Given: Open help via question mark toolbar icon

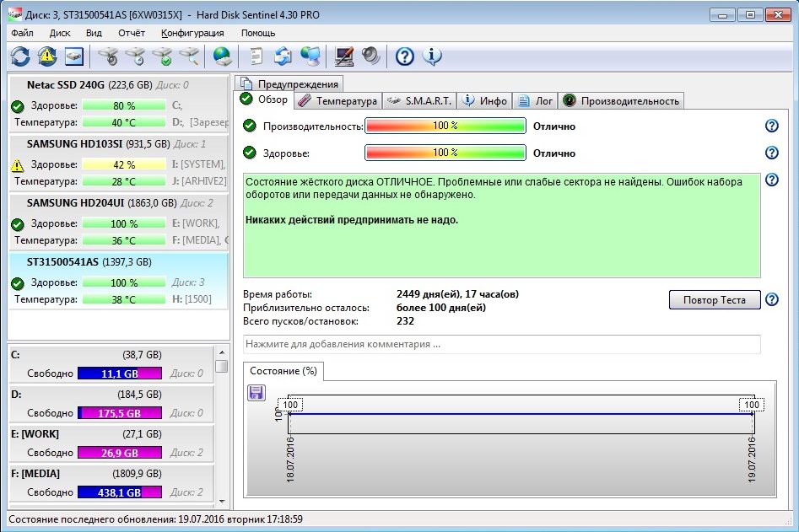Looking at the screenshot, I should (x=405, y=56).
